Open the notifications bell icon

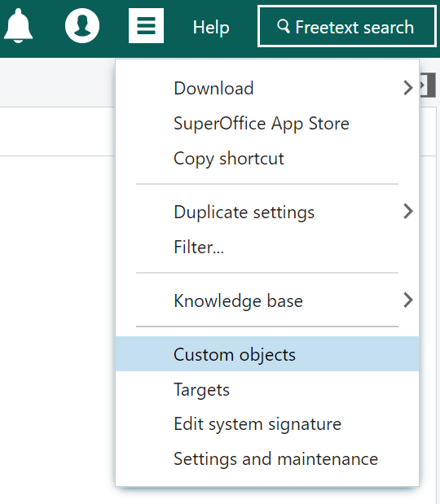click(18, 26)
